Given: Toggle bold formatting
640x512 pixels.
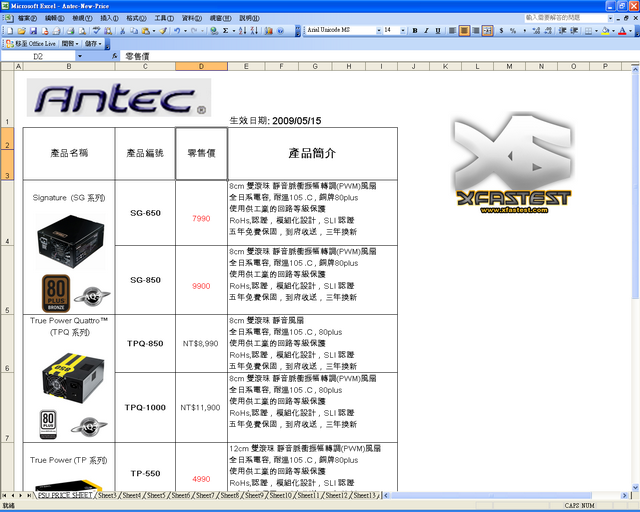Looking at the screenshot, I should [x=415, y=31].
